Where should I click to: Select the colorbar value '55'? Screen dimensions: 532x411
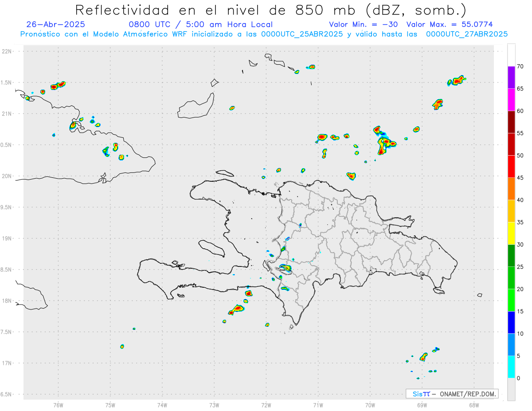click(x=520, y=133)
